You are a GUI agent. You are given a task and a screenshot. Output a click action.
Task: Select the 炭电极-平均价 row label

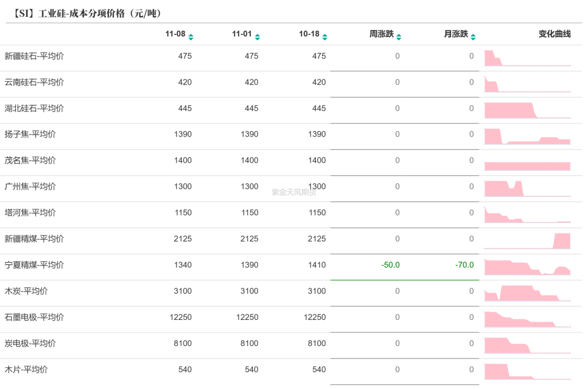[x=30, y=343]
